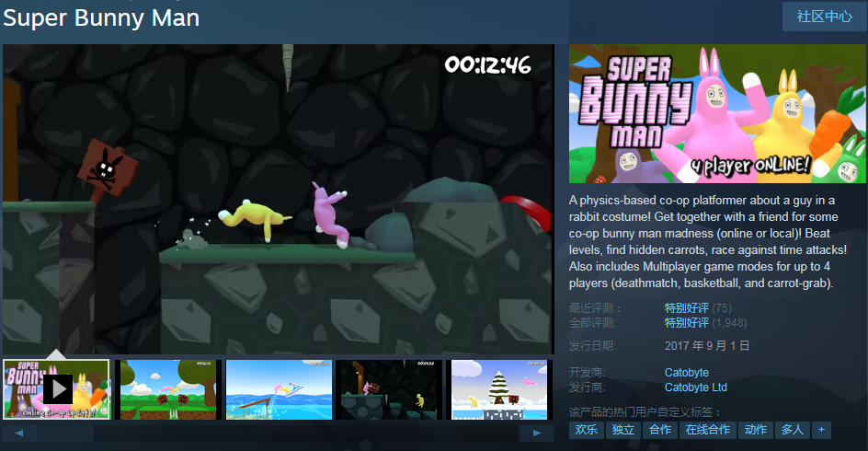Viewport: 868px width, 451px height.
Task: Play the trailer video thumbnail
Action: [x=57, y=389]
